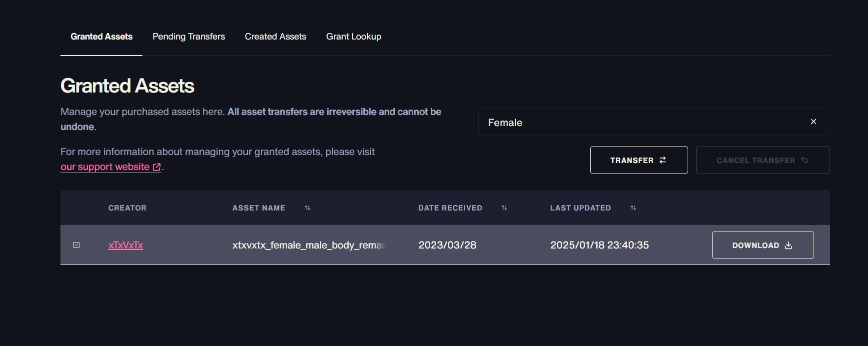Click the Creator column header
The height and width of the screenshot is (346, 868).
(127, 208)
